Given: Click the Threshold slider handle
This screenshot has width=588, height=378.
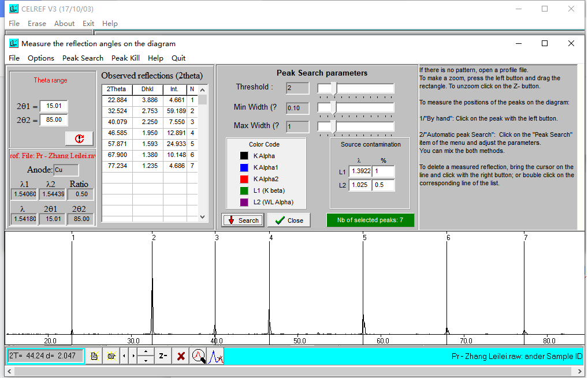Looking at the screenshot, I should pos(334,88).
